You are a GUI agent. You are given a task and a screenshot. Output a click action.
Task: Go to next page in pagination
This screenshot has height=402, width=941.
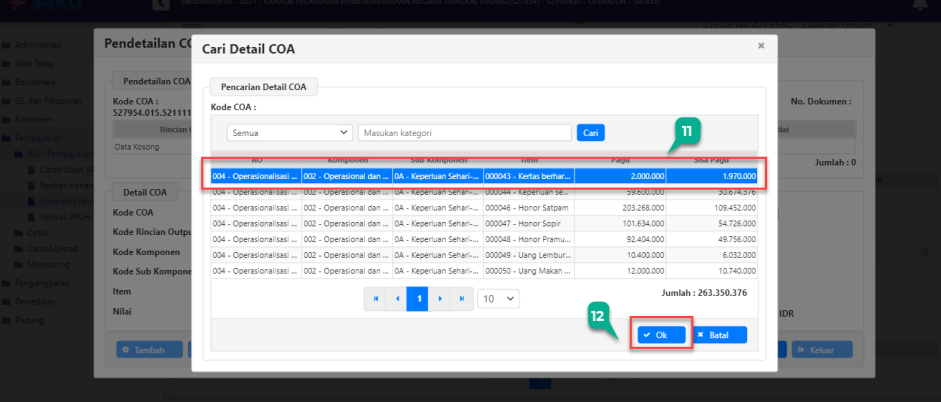point(440,299)
